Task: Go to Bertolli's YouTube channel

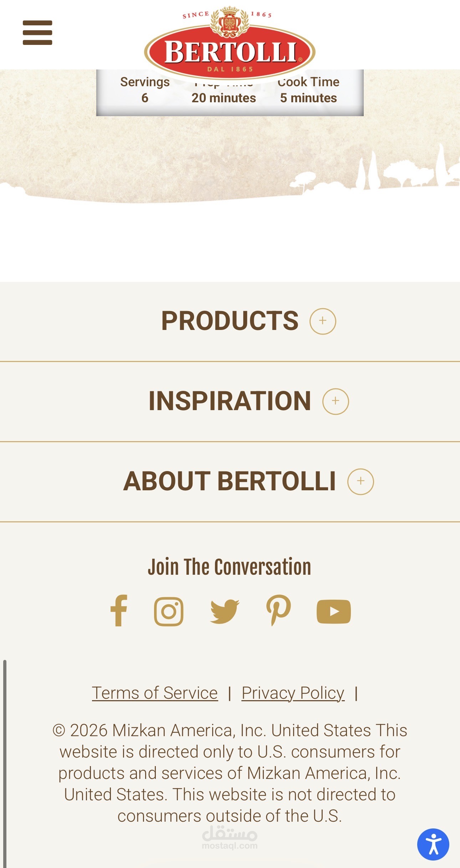Action: click(x=333, y=612)
